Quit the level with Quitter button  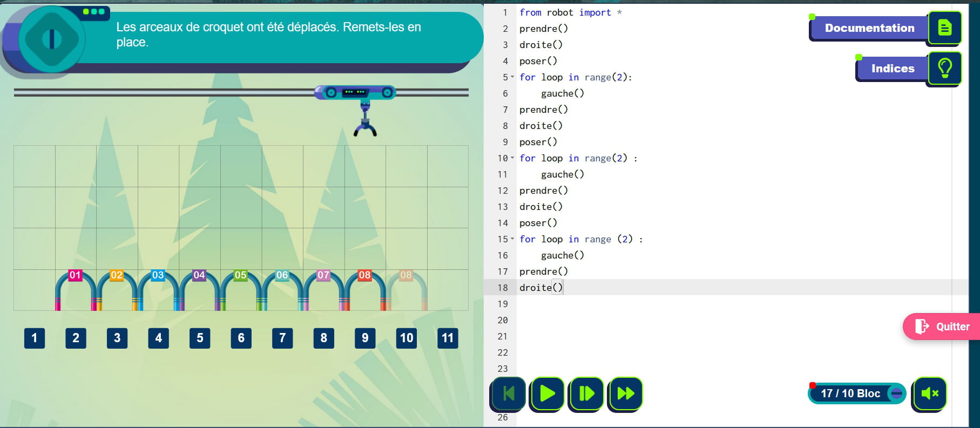942,327
